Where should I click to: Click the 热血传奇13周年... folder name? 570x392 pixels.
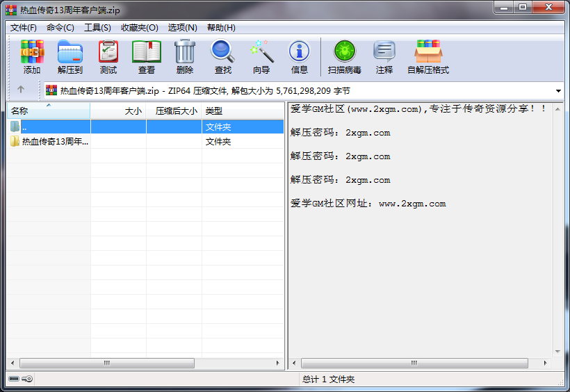click(55, 142)
